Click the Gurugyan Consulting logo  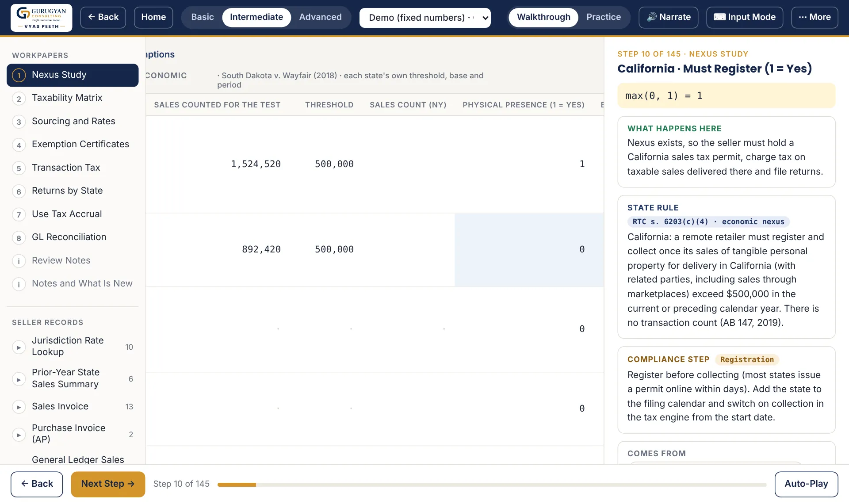[x=42, y=18]
